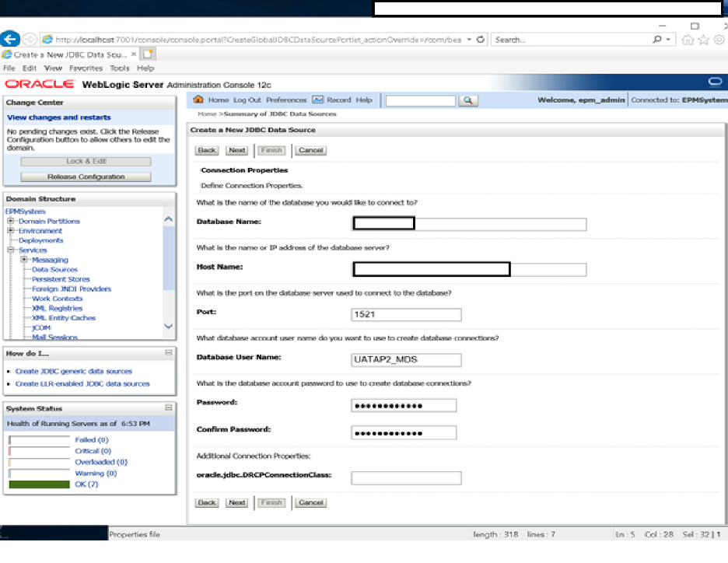
Task: Open the browser favorites star icon
Action: click(x=704, y=40)
